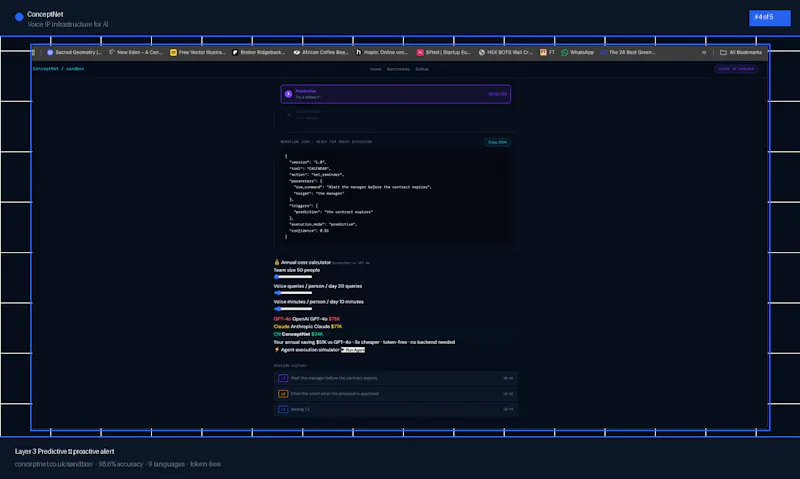Screen dimensions: 800x479
Task: Click the 'ConceptNet $24K' cost row
Action: 298,334
